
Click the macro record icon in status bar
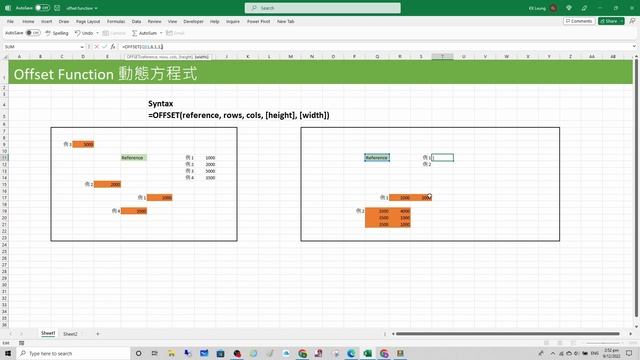[x=22, y=343]
